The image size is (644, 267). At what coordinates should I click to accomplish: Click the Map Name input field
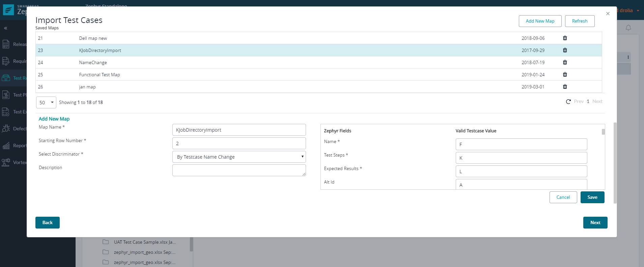[x=239, y=130]
